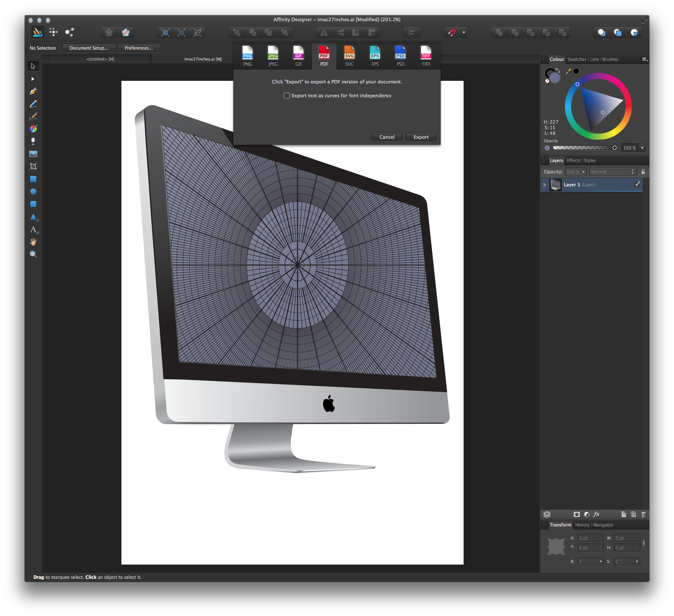Open Colour panel options menu
The image size is (674, 616).
point(645,59)
